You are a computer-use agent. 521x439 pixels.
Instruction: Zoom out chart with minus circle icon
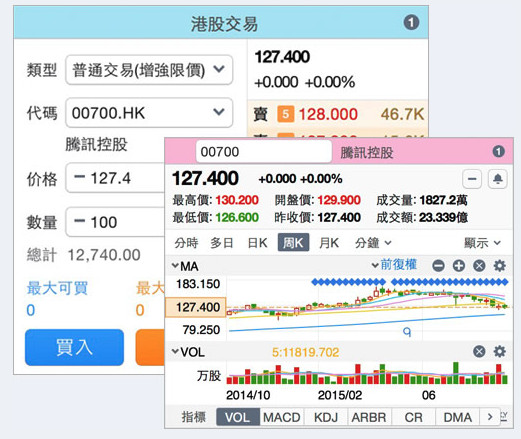[438, 266]
